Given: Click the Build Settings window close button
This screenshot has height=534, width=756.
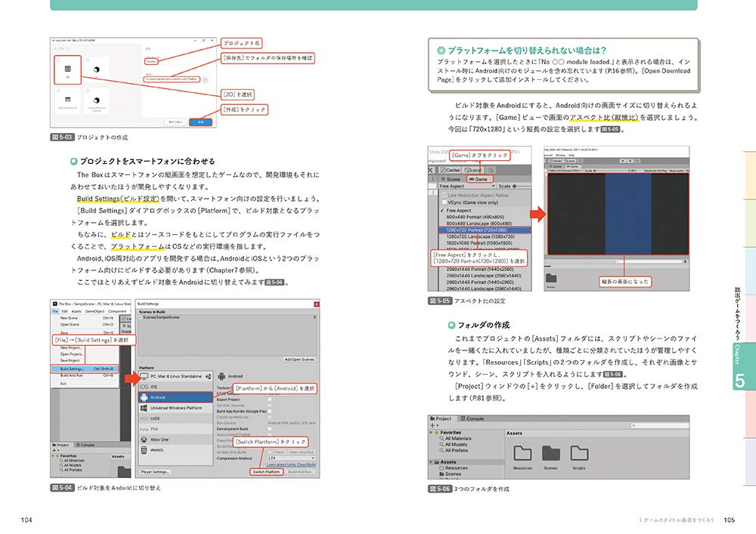Looking at the screenshot, I should (x=316, y=304).
